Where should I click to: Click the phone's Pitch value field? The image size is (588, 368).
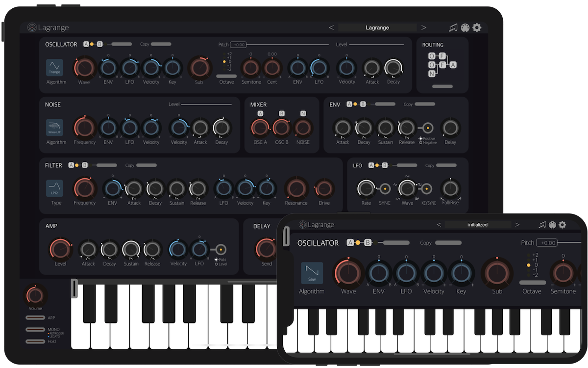(x=547, y=242)
